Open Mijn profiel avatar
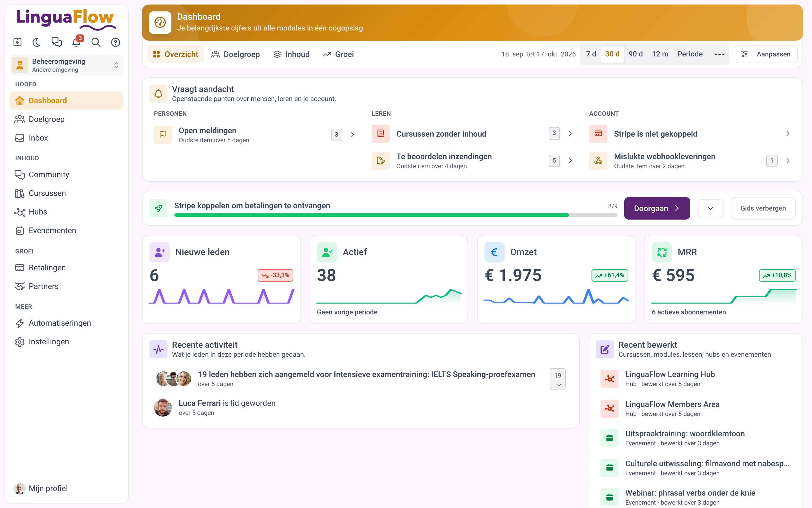 click(x=20, y=489)
